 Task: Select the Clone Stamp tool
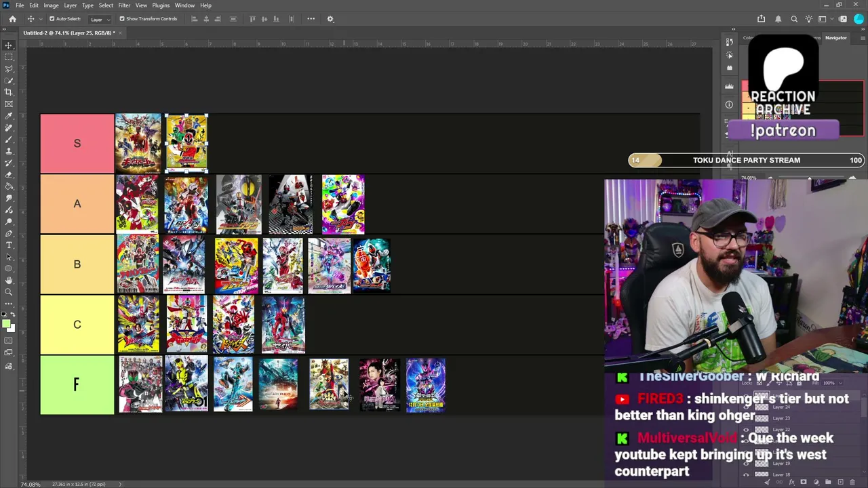(9, 151)
